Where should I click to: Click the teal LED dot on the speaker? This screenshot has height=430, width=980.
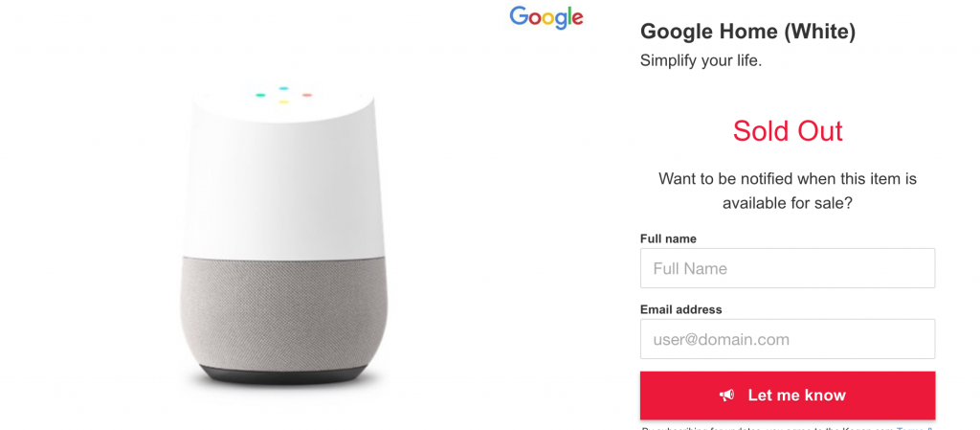[x=260, y=96]
